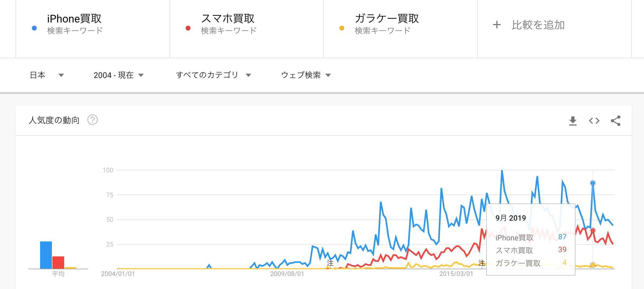The width and height of the screenshot is (644, 289).
Task: Download the trend data as CSV
Action: (573, 121)
